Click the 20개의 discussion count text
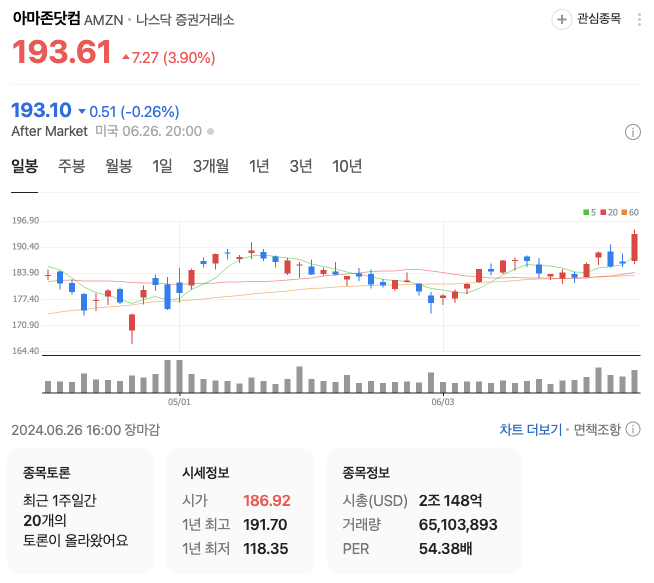 pyautogui.click(x=45, y=520)
